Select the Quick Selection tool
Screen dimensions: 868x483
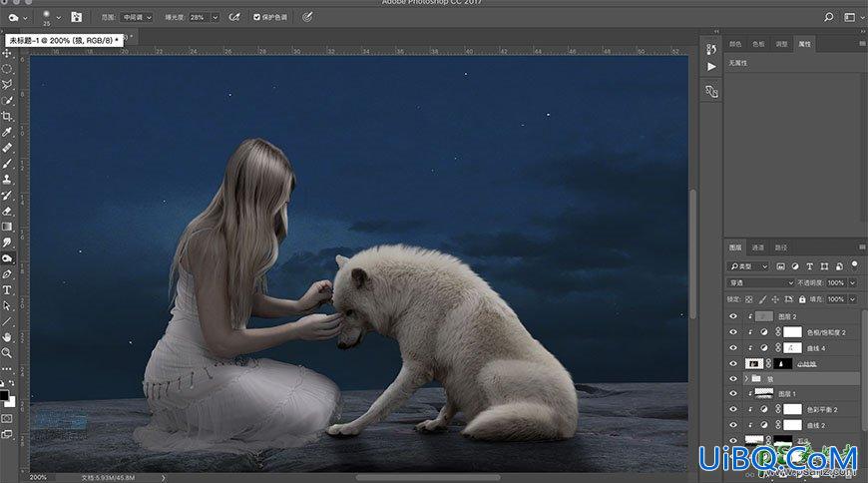pos(7,100)
